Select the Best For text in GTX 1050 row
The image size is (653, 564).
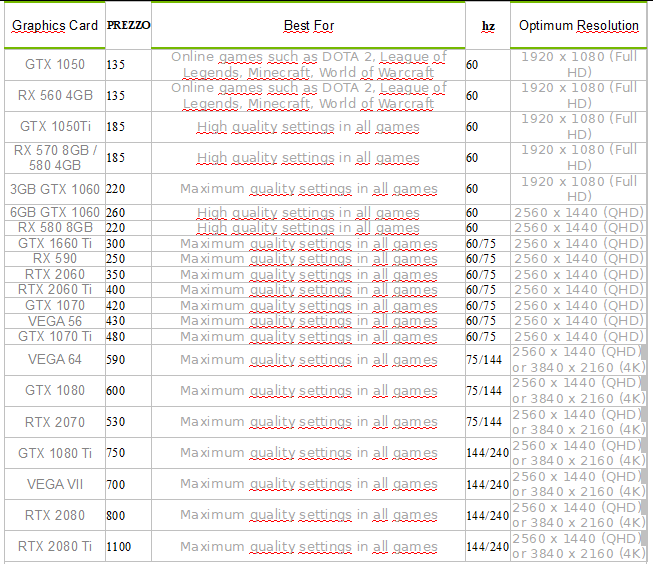click(309, 65)
